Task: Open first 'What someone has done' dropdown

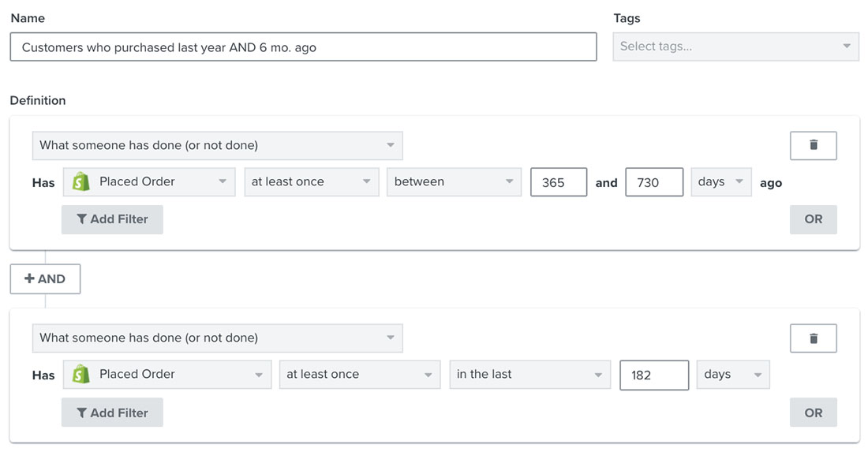Action: 217,146
